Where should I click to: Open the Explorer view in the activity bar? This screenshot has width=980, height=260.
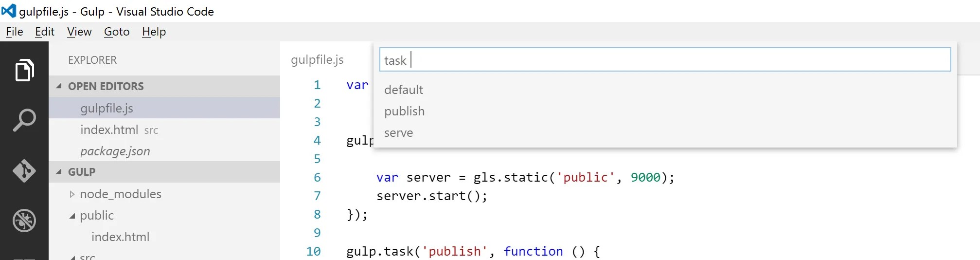tap(24, 70)
